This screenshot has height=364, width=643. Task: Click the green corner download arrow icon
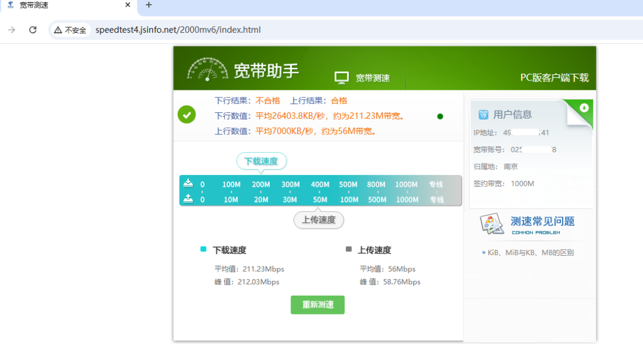584,108
